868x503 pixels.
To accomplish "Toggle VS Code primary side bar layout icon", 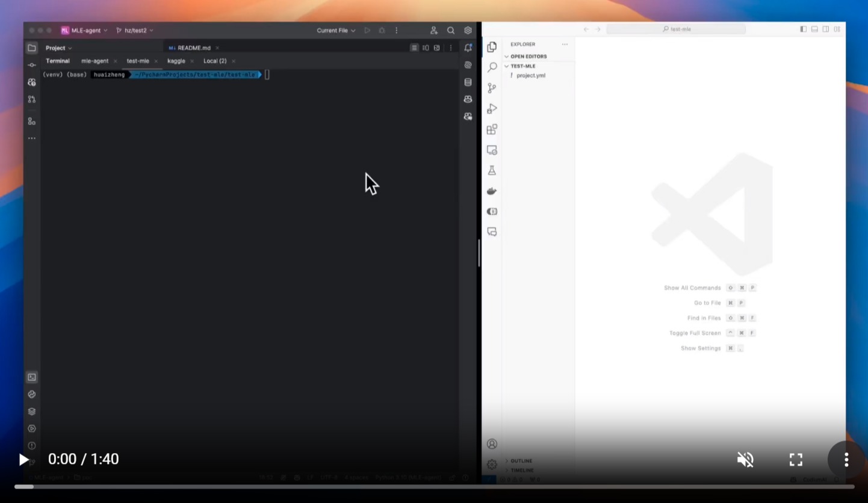I will 803,29.
